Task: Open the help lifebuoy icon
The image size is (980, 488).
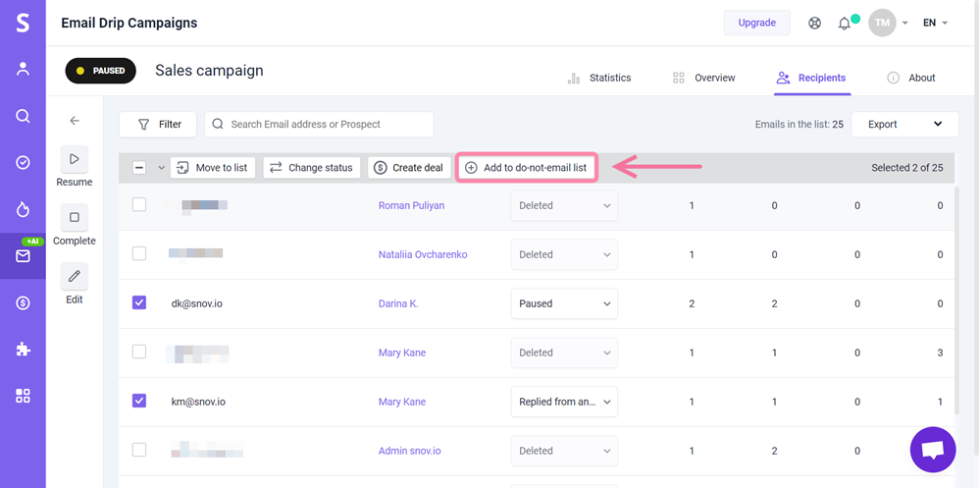Action: point(814,24)
